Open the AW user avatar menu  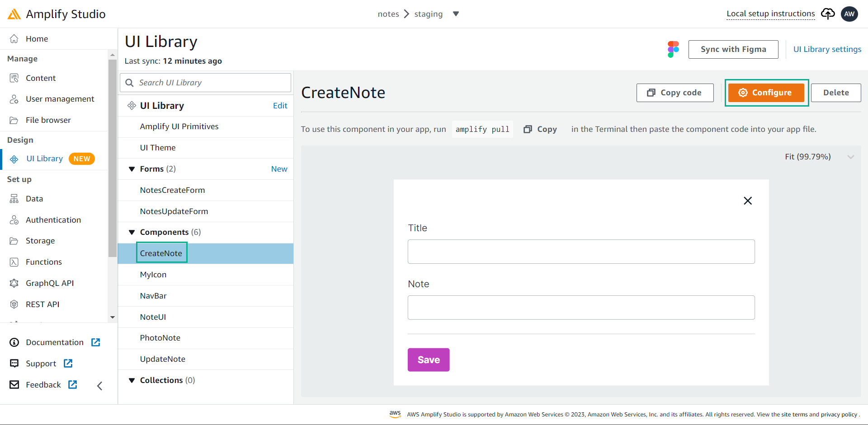point(849,14)
